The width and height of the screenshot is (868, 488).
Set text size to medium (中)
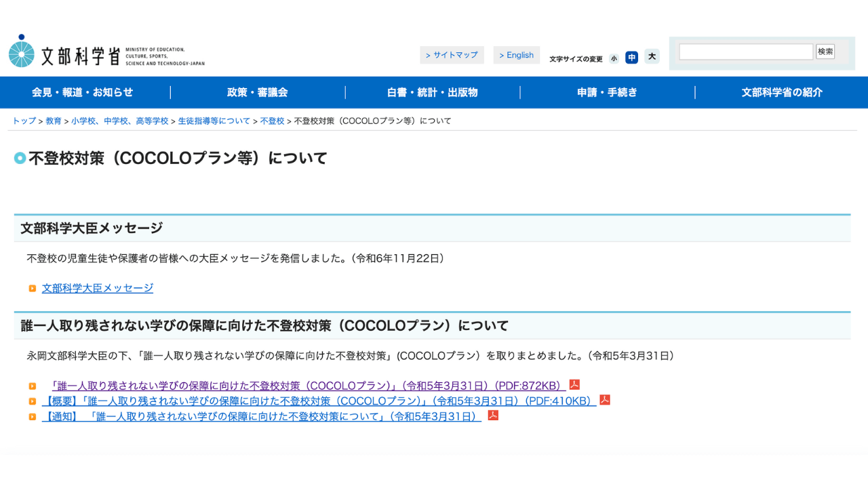pyautogui.click(x=631, y=58)
